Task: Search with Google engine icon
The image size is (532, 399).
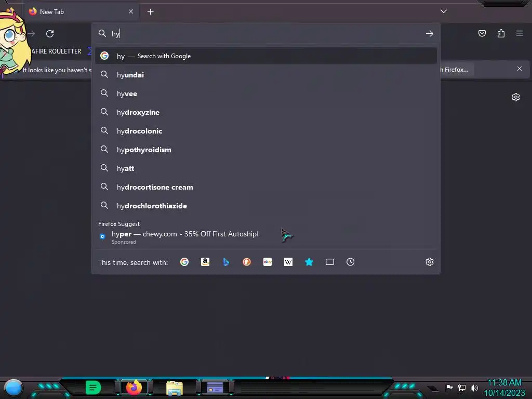Action: tap(184, 262)
